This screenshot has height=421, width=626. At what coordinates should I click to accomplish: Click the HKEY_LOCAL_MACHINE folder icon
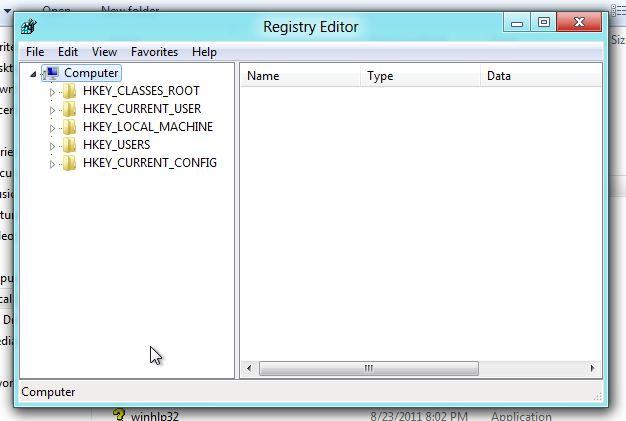(x=69, y=127)
